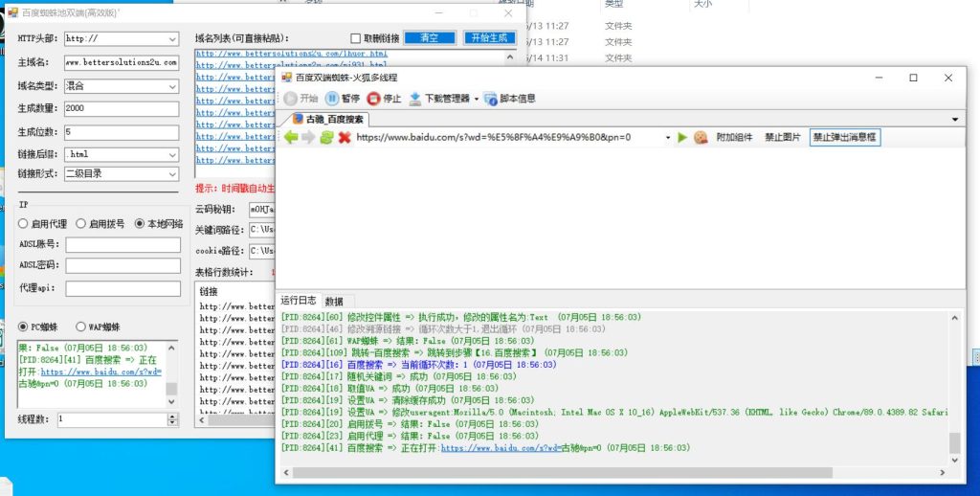Refresh the browser page
The image size is (980, 496).
coord(326,137)
